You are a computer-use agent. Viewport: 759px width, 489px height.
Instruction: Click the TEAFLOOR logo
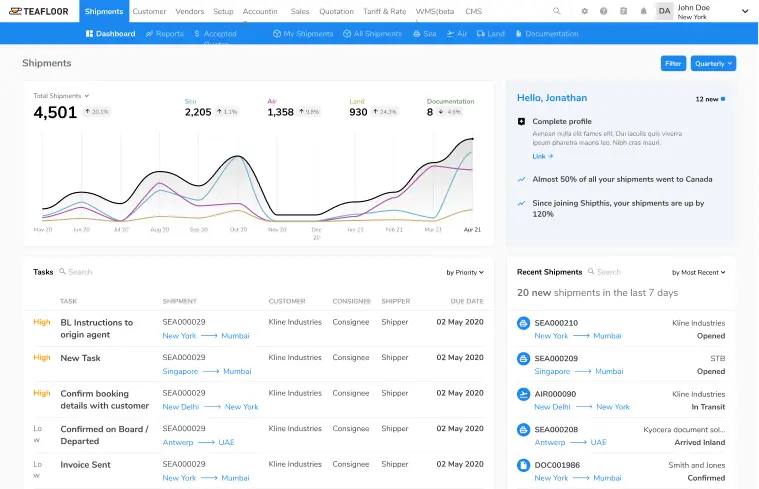(38, 11)
